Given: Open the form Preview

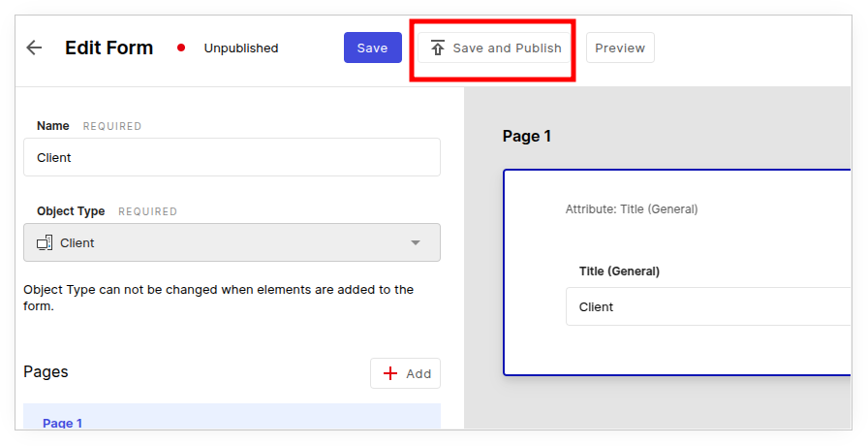Looking at the screenshot, I should click(620, 48).
